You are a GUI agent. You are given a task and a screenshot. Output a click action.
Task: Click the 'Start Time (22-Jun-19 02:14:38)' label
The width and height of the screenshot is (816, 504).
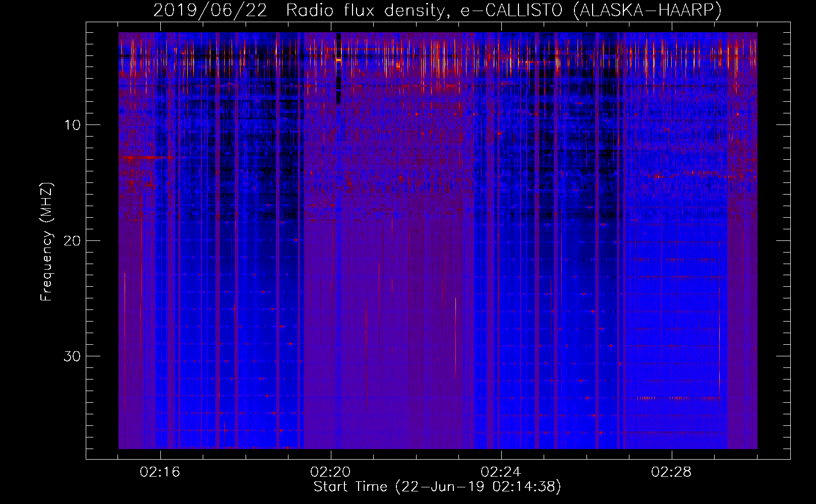437,487
